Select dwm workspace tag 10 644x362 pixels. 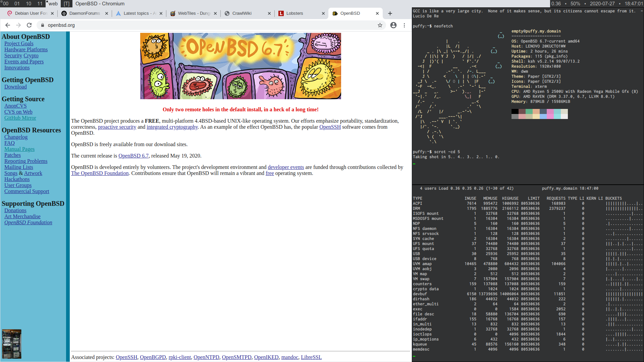tap(29, 4)
